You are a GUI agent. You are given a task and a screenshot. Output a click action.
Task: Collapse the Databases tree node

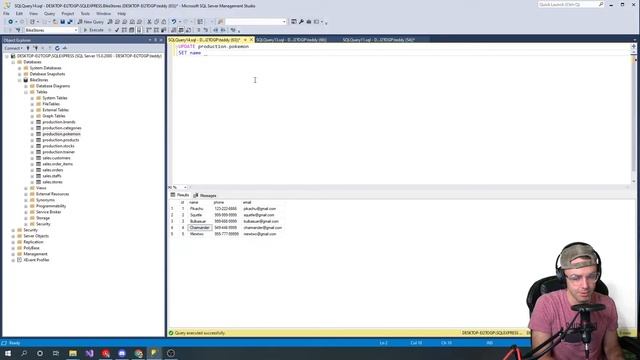coord(13,62)
